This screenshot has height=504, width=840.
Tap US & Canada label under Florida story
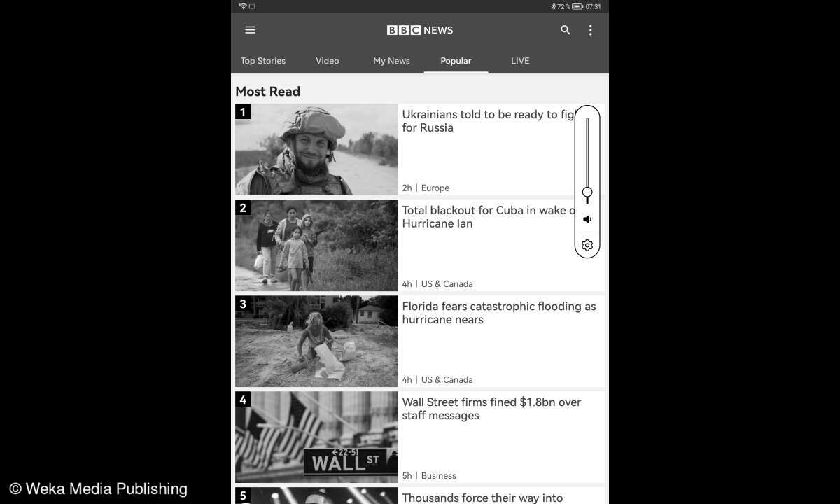pyautogui.click(x=447, y=379)
